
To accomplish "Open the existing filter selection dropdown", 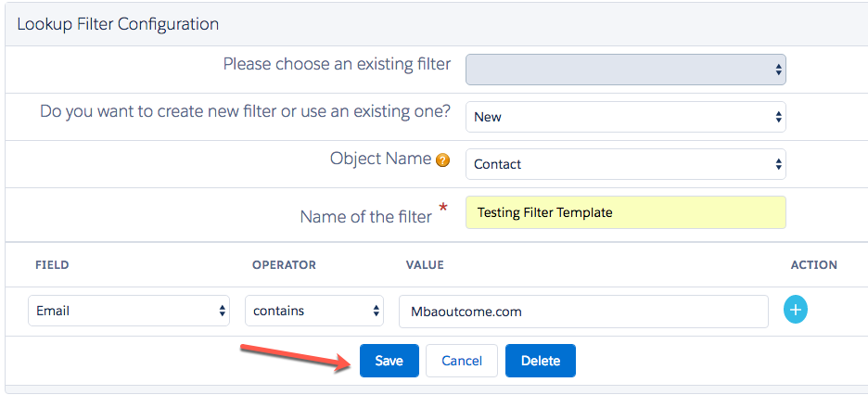I will [625, 70].
